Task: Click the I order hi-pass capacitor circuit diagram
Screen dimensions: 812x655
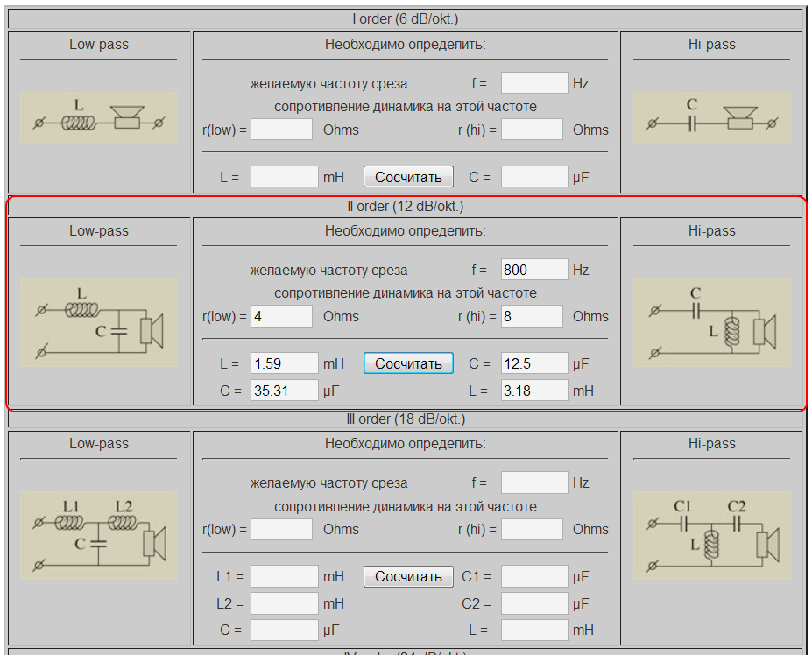Action: [711, 118]
